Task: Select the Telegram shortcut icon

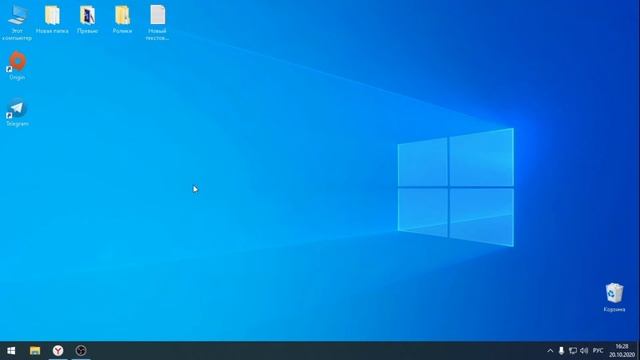Action: click(17, 112)
